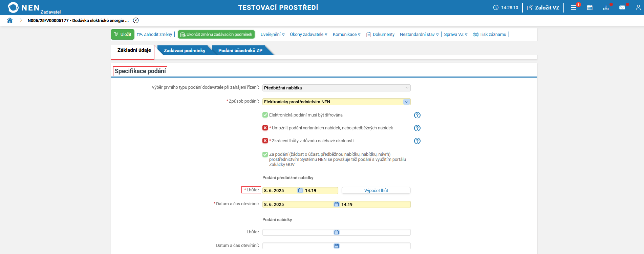The width and height of the screenshot is (644, 254).
Task: Save changes with Uložit button
Action: (x=123, y=34)
